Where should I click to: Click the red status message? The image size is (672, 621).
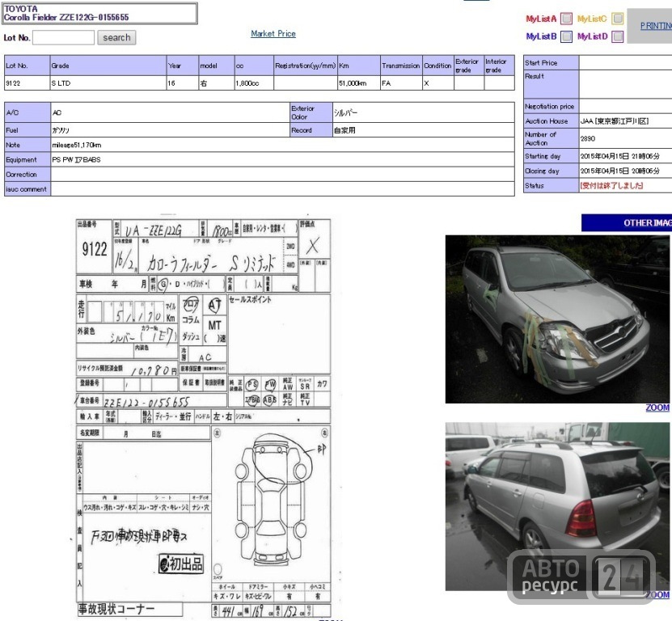point(611,185)
